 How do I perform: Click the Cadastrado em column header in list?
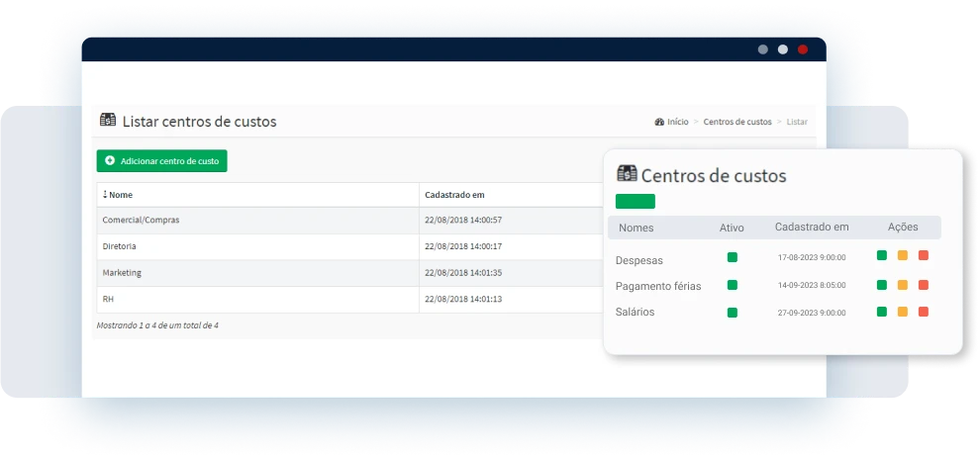[x=454, y=195]
